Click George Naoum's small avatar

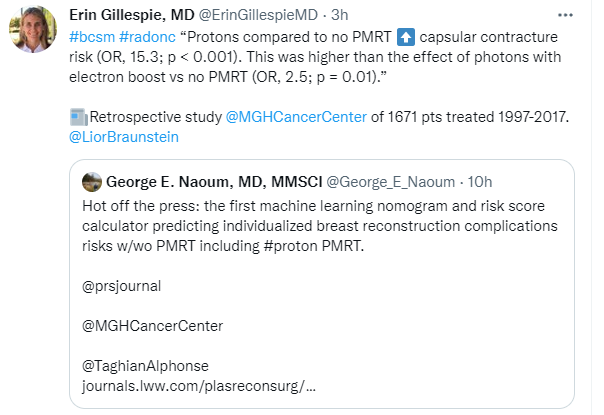coord(91,181)
